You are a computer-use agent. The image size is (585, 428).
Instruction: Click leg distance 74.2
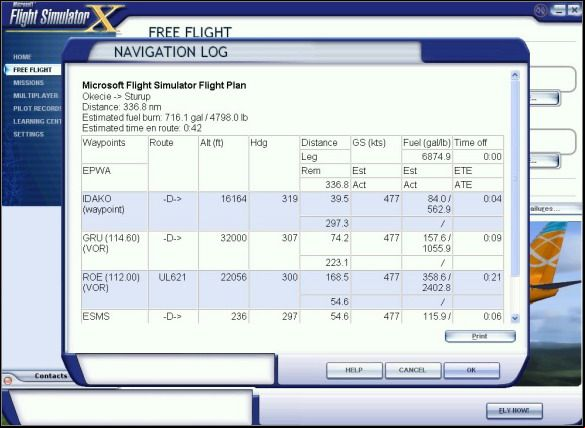340,238
